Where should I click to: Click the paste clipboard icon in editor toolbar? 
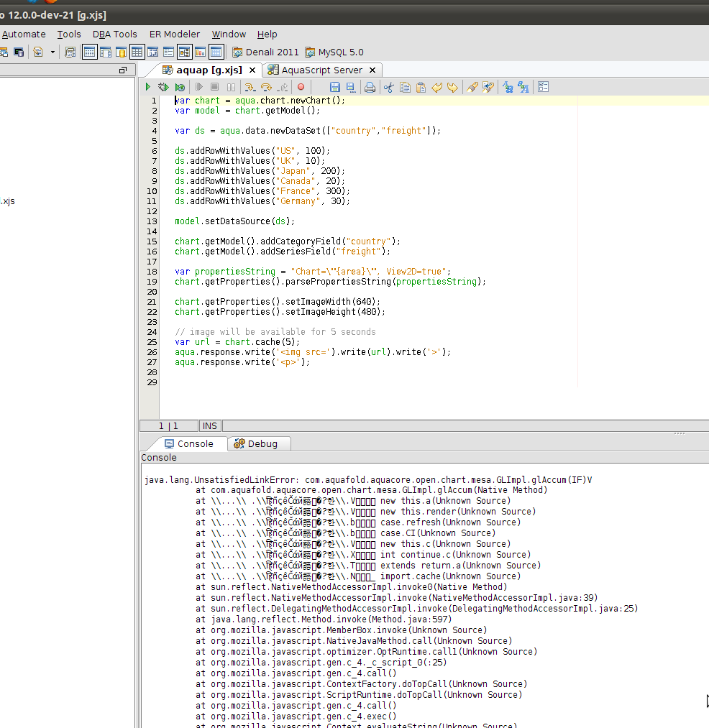point(421,87)
